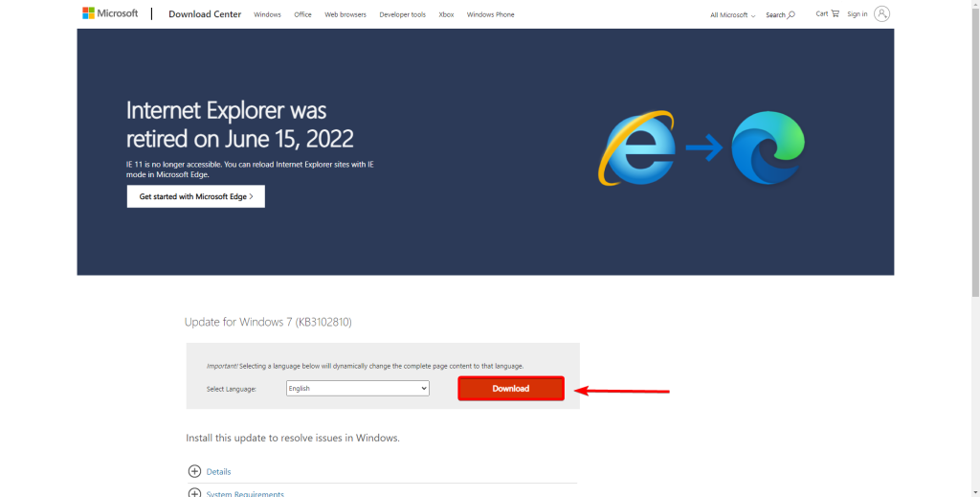Screen dimensions: 980x497
Task: Click the Sign in link
Action: tap(857, 13)
